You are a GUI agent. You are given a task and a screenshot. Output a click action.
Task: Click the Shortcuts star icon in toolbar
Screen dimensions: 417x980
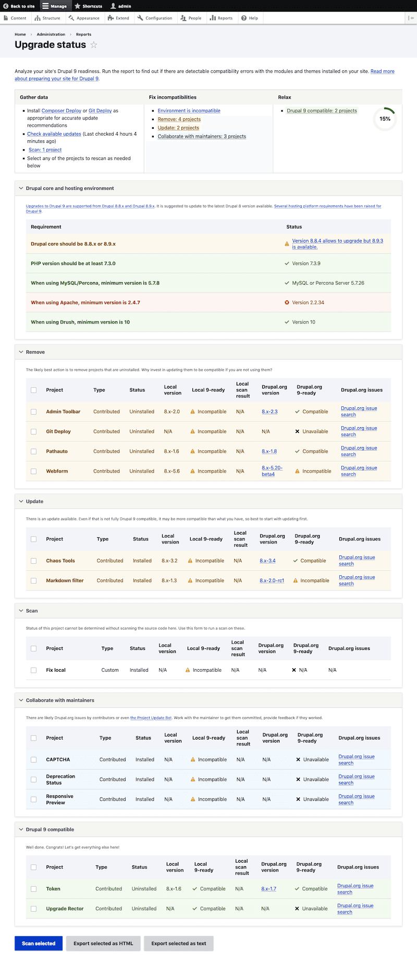coord(78,6)
